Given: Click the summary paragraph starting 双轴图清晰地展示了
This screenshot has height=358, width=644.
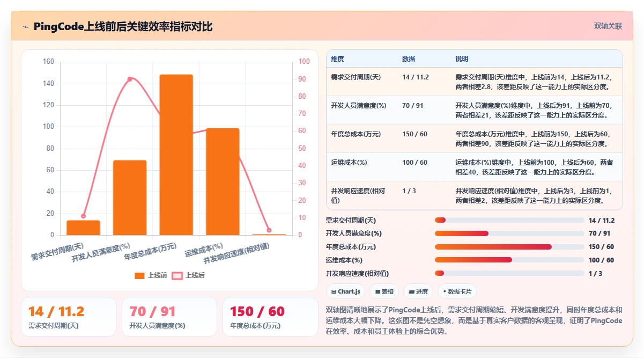Looking at the screenshot, I should pyautogui.click(x=474, y=320).
